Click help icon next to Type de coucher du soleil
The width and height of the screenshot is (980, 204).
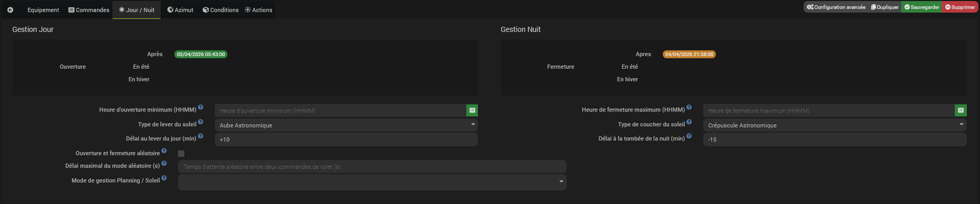(689, 122)
